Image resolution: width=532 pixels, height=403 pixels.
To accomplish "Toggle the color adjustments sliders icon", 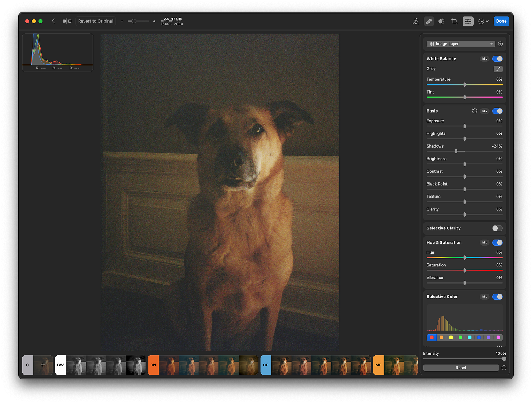I will point(468,21).
